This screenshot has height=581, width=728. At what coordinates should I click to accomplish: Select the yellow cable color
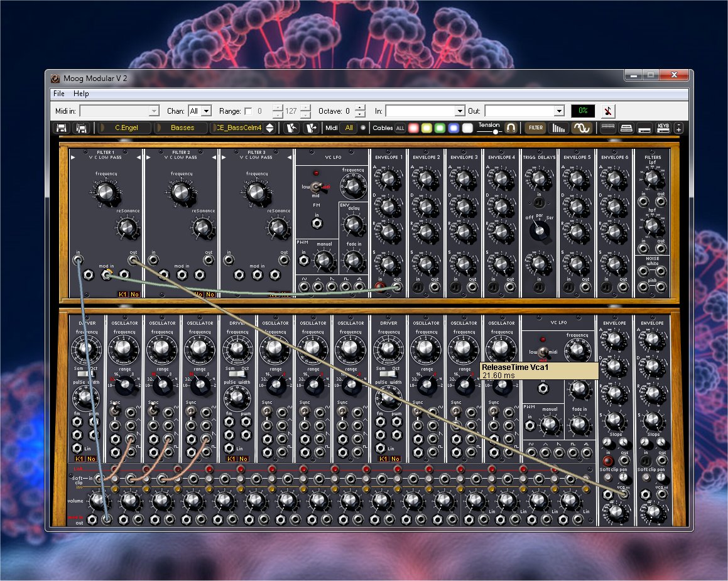pyautogui.click(x=426, y=128)
